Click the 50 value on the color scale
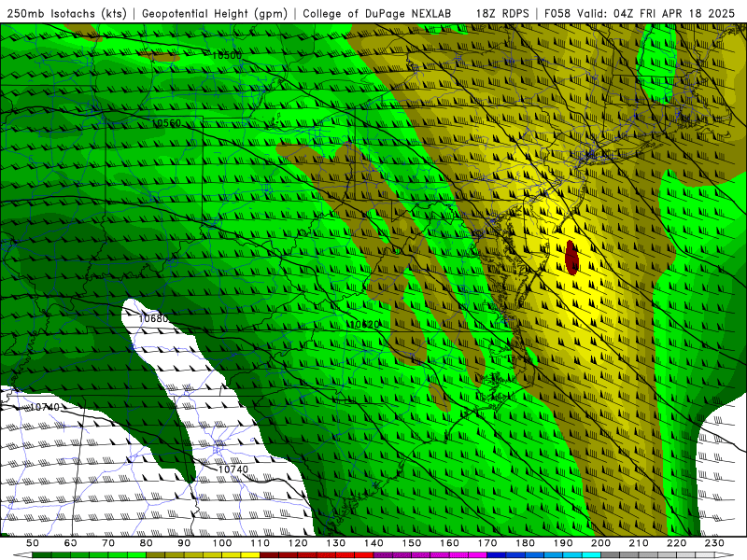This screenshot has width=747, height=560. coord(33,543)
